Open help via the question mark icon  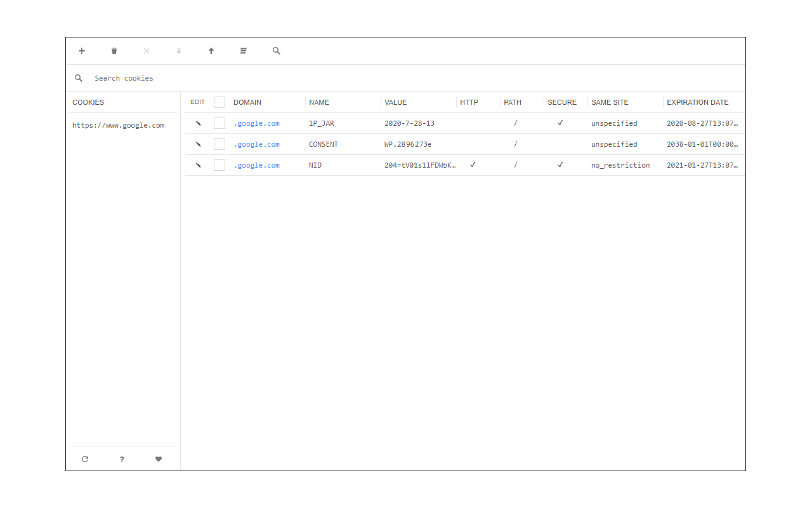click(122, 459)
